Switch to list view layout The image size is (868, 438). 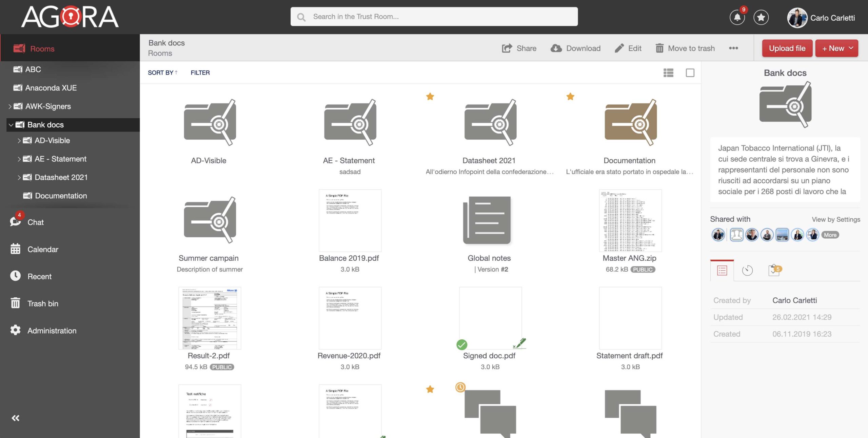click(668, 73)
